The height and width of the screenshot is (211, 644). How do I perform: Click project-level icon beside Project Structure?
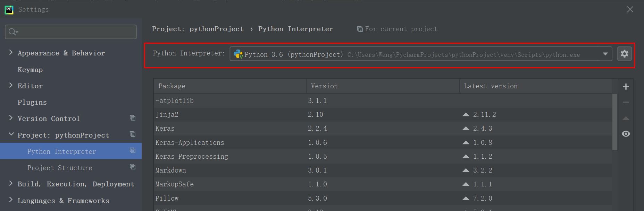133,167
